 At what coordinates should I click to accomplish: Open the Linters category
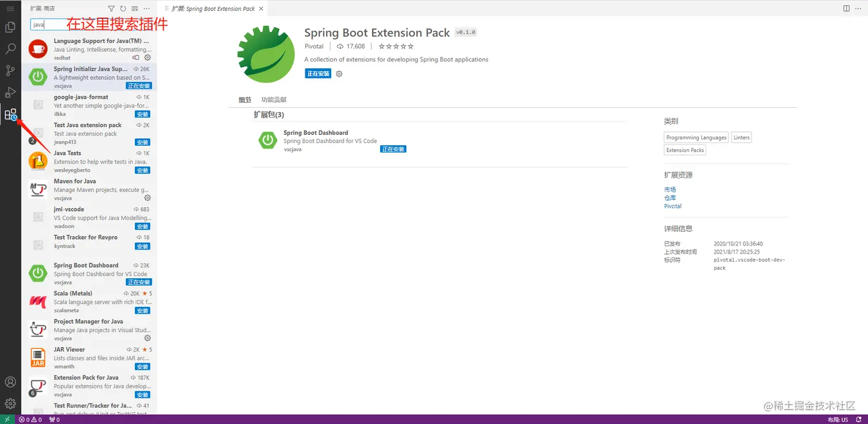coord(742,138)
